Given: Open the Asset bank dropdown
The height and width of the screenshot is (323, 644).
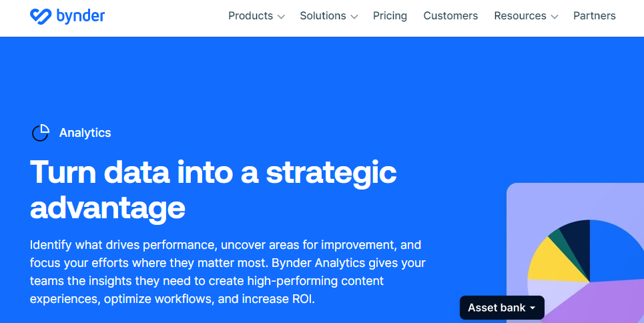Looking at the screenshot, I should point(502,308).
